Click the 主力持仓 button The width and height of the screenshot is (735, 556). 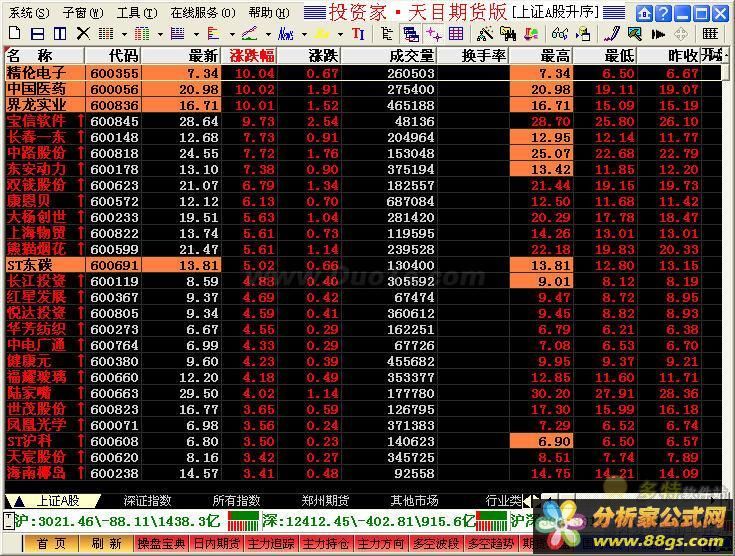click(326, 544)
